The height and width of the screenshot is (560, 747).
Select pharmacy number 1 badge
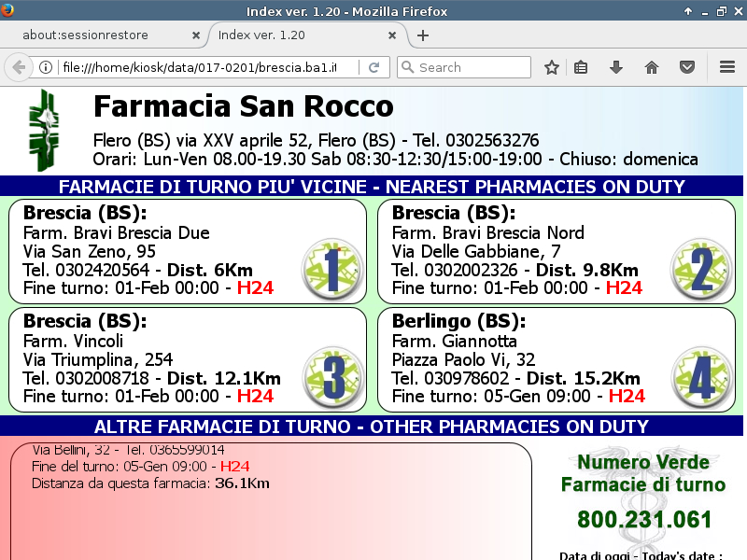point(331,266)
